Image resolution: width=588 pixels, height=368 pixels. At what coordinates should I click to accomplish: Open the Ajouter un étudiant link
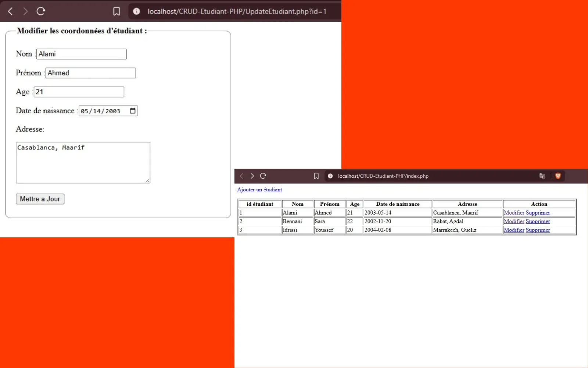[x=259, y=190]
